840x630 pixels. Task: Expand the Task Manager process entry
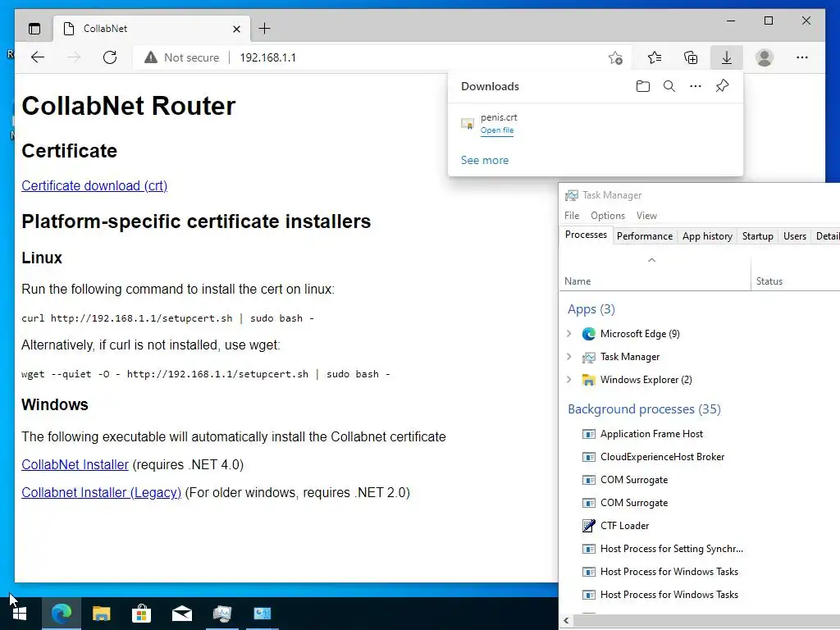coord(569,357)
